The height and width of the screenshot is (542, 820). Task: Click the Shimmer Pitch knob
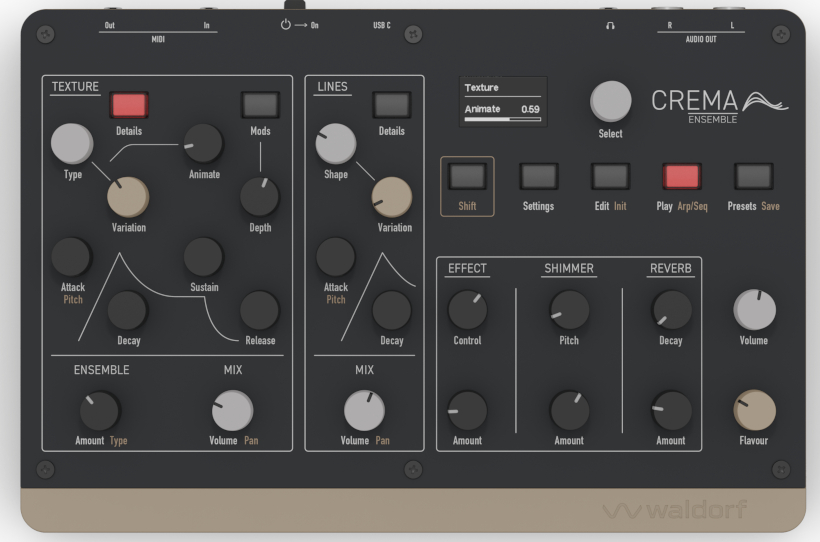570,310
